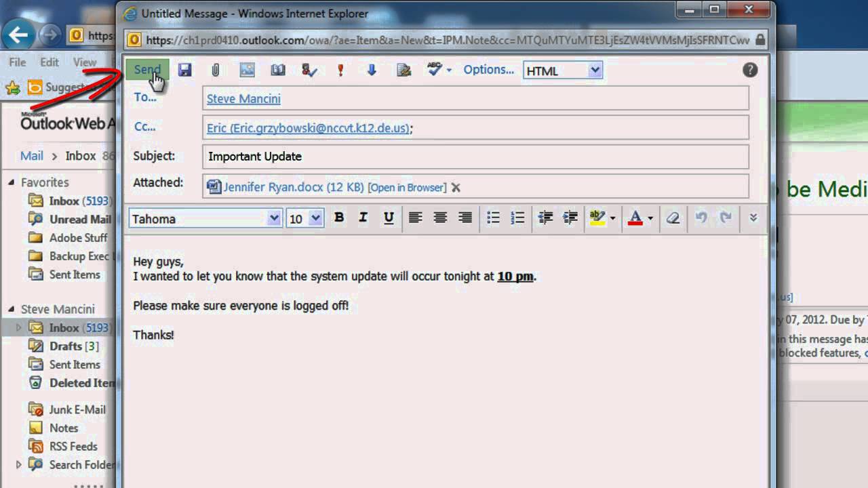Click the To... recipients button

pos(145,97)
